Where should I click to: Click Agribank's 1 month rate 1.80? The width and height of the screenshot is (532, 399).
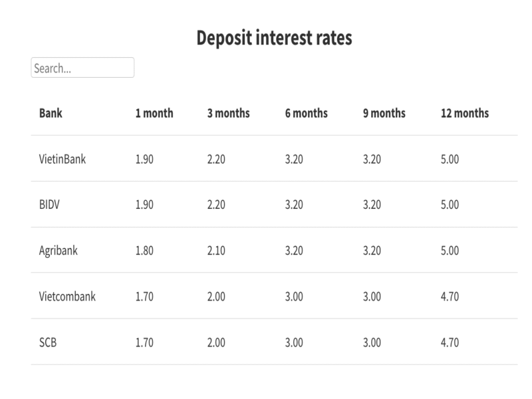144,251
